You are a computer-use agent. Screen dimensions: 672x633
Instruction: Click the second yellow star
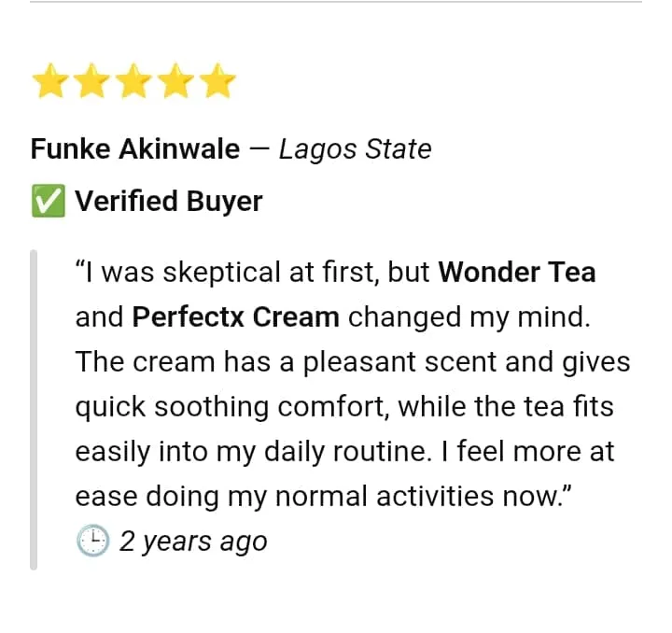(x=92, y=80)
